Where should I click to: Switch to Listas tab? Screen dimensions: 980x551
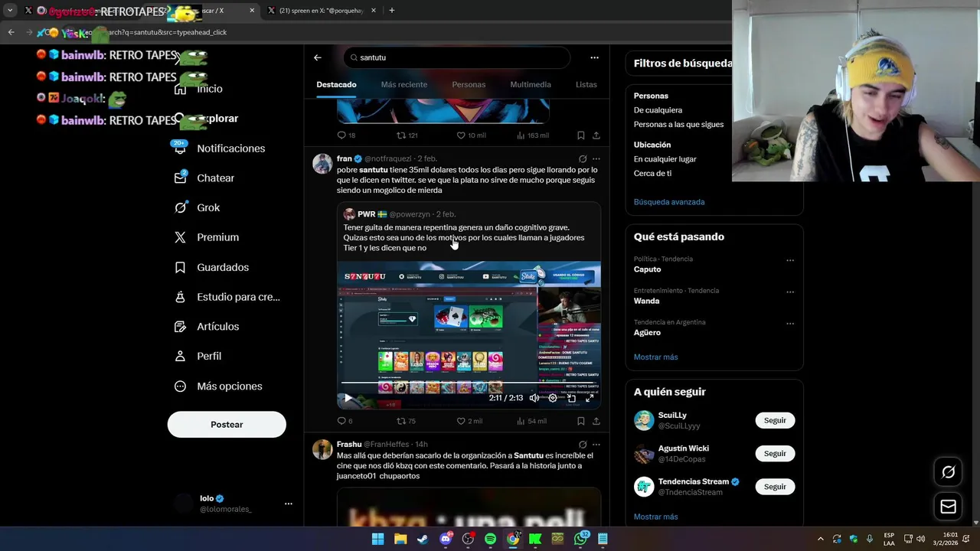point(586,84)
